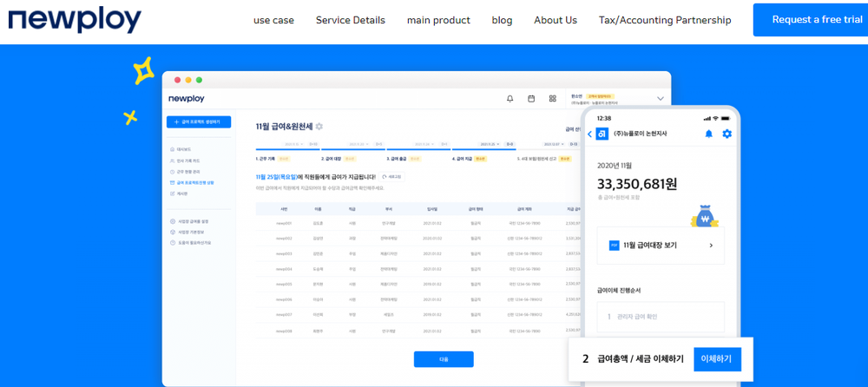Image resolution: width=868 pixels, height=387 pixels.
Task: Open the dashboard home icon item in the sidebar
Action: click(181, 149)
